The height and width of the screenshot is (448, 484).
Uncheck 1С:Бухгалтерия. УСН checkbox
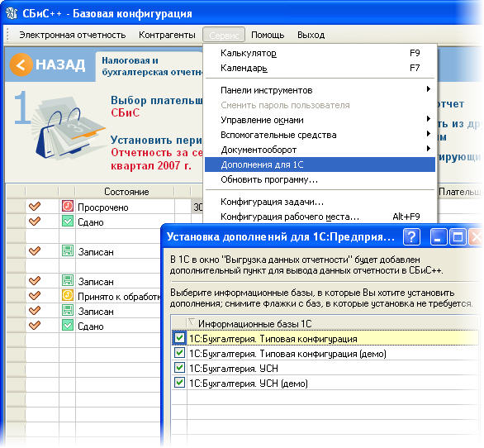click(179, 367)
